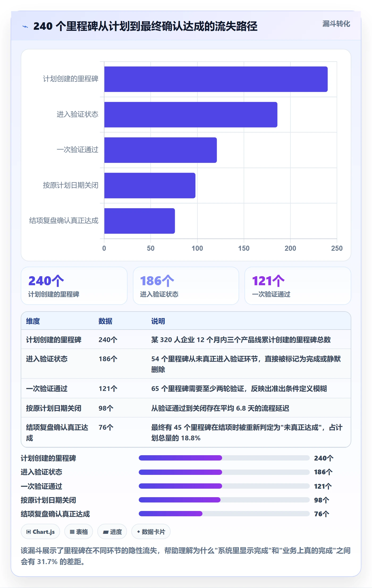
Task: Select the 进度 tag chip
Action: 112,532
